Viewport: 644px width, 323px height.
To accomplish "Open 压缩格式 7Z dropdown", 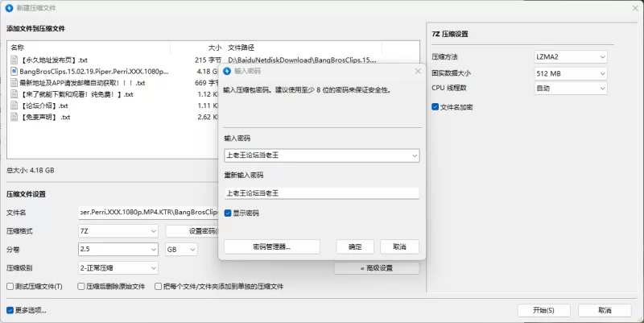I will pos(118,231).
